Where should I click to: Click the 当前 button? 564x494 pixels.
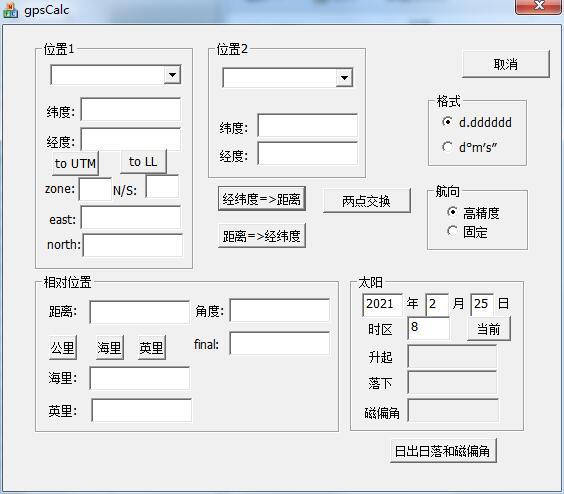pyautogui.click(x=489, y=329)
